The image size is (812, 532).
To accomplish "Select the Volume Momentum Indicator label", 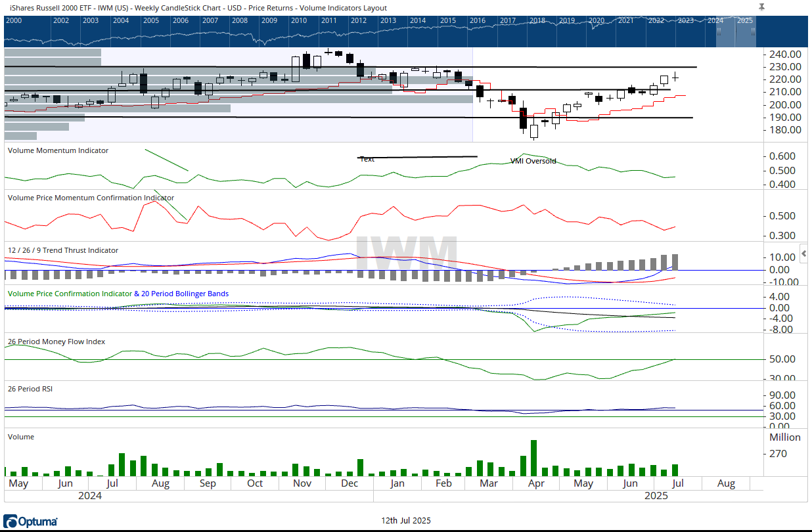I will coord(58,150).
